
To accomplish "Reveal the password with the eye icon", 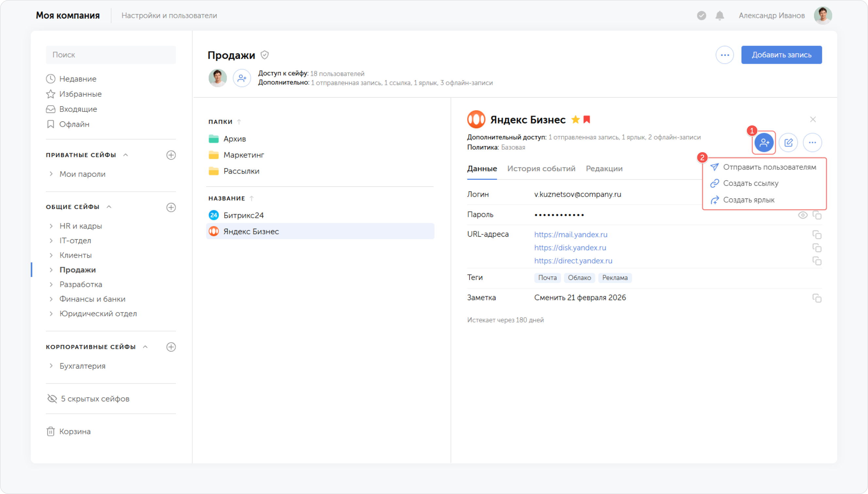I will [803, 215].
